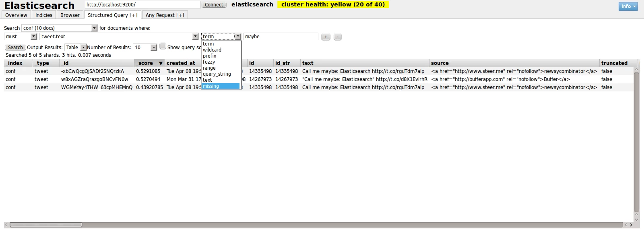
Task: Click the score value 0.5270494
Action: 148,79
